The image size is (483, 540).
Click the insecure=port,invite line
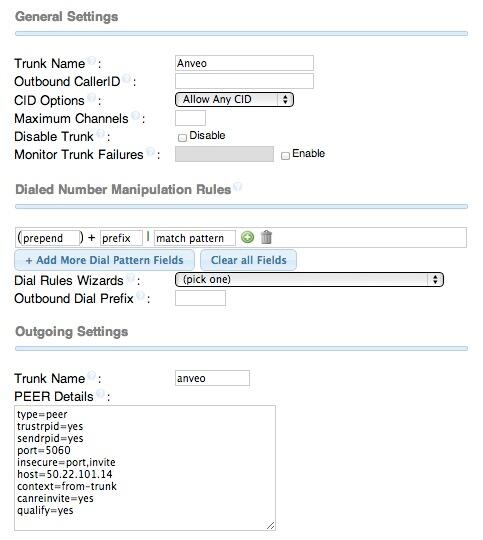[x=66, y=462]
